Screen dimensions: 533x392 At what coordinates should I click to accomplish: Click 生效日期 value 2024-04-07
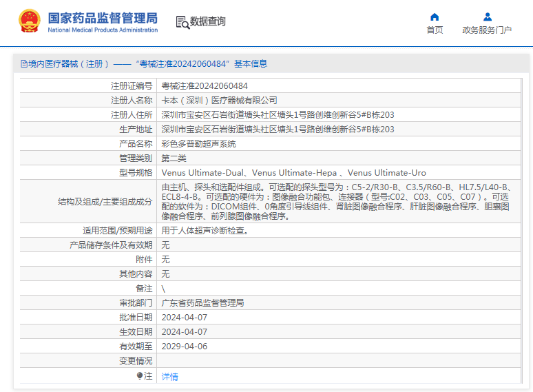tap(185, 332)
